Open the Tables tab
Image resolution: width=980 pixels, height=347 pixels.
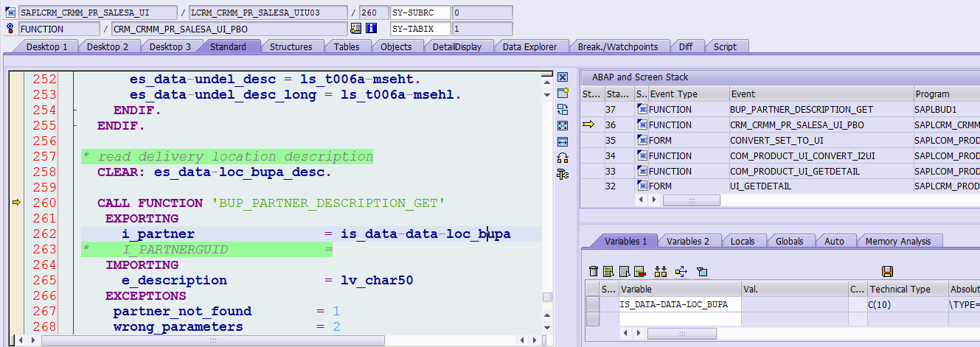pyautogui.click(x=347, y=46)
